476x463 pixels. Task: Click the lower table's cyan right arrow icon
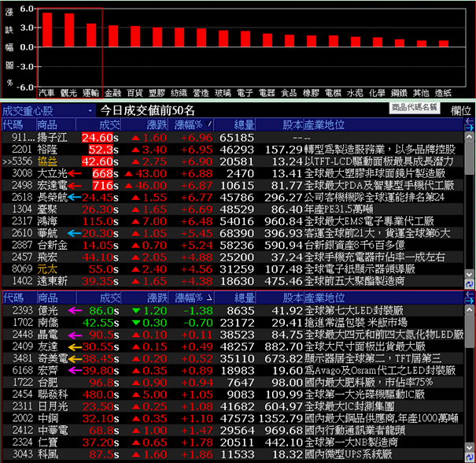click(470, 301)
